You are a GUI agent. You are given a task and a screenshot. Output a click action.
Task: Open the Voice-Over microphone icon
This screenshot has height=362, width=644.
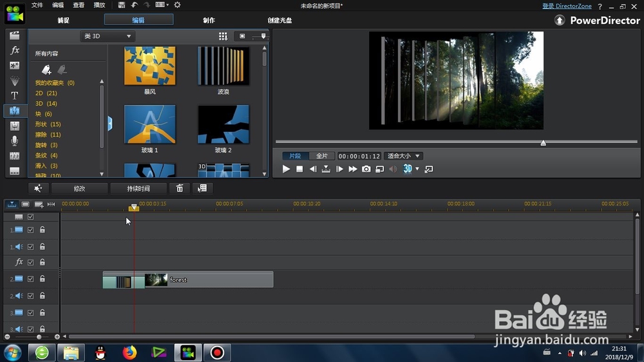pyautogui.click(x=15, y=141)
